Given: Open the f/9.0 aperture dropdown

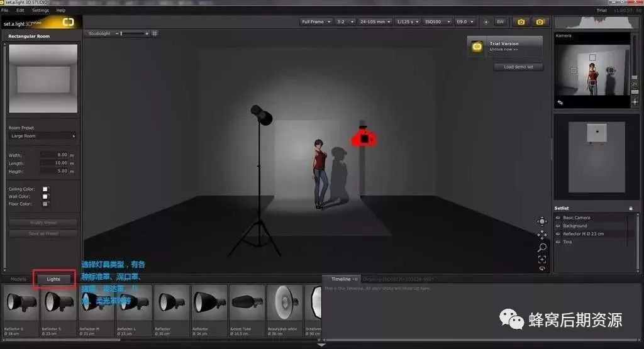Looking at the screenshot, I should [x=465, y=22].
